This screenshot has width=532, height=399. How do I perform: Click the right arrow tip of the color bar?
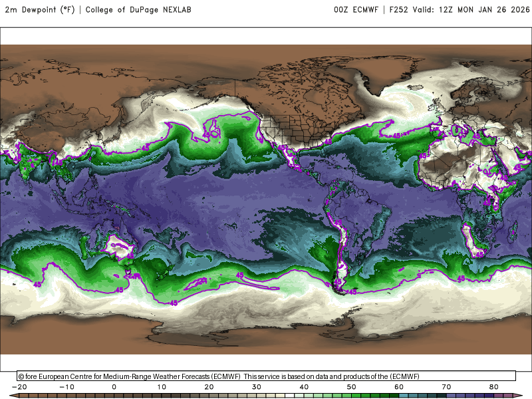click(519, 396)
